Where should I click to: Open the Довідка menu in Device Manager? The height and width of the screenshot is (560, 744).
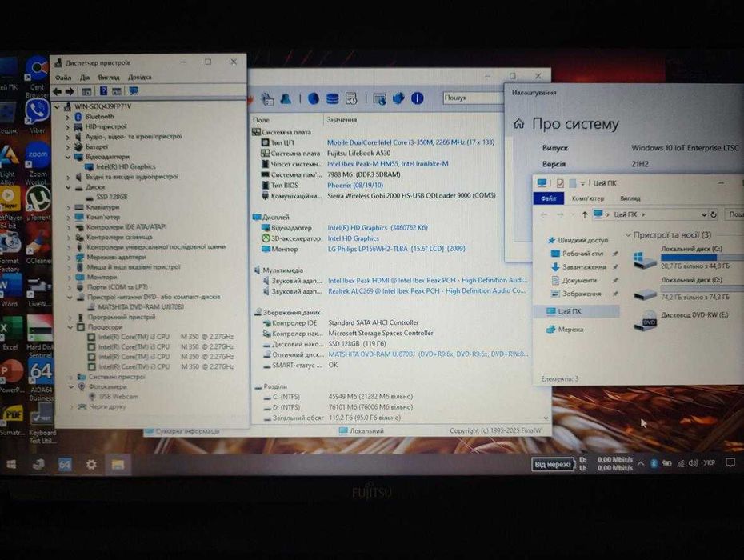click(x=139, y=77)
